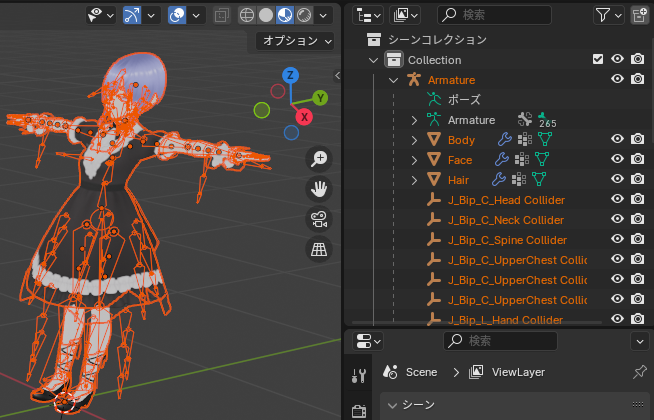This screenshot has height=420, width=654.
Task: Collapse the Collection tree arrow
Action: (373, 60)
